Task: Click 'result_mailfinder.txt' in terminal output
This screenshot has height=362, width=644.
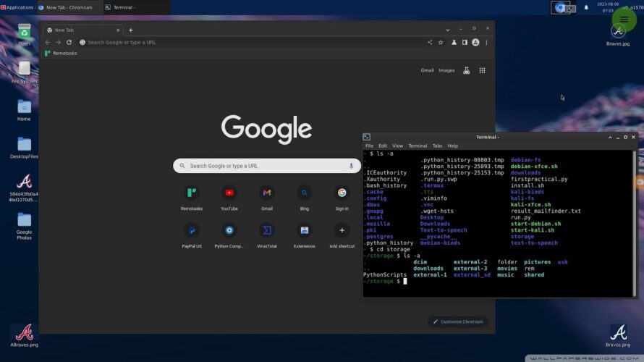Action: click(546, 211)
